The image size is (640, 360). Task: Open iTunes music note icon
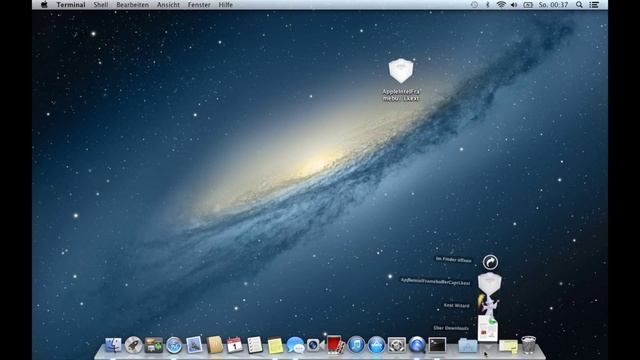(x=356, y=345)
